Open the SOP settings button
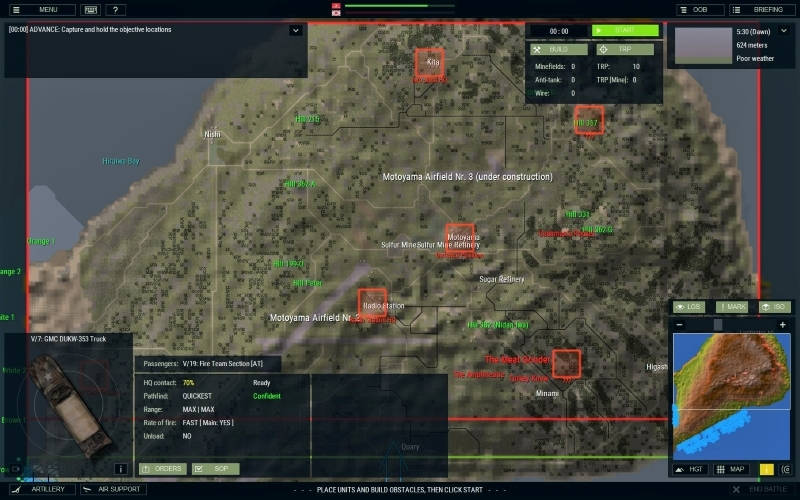This screenshot has width=800, height=500. pos(215,468)
